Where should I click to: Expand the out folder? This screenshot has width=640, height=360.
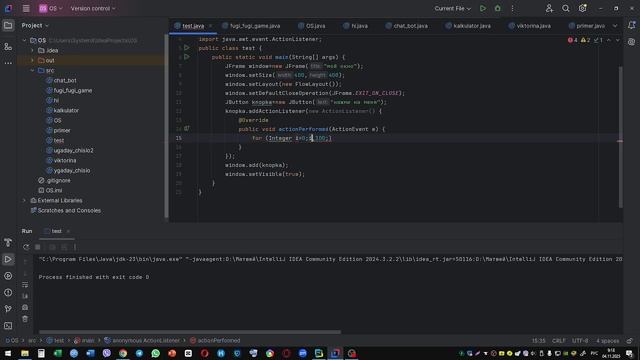[x=33, y=60]
